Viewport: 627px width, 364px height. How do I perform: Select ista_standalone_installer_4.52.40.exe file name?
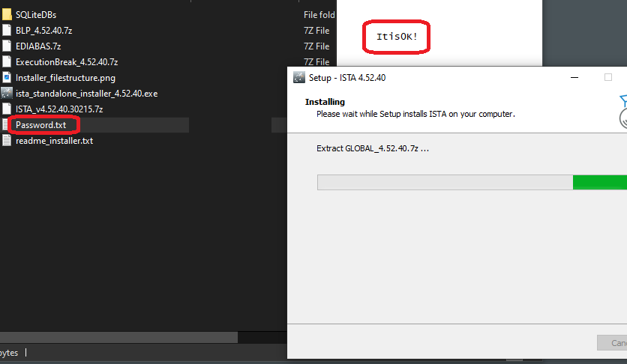87,94
